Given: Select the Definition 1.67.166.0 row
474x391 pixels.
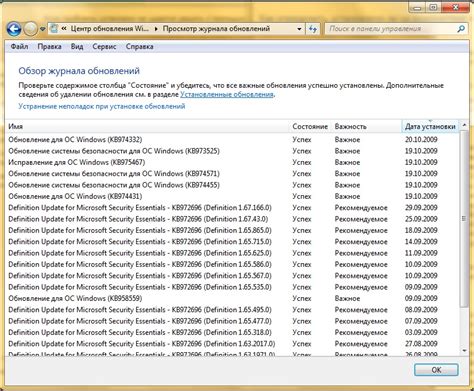Looking at the screenshot, I should pyautogui.click(x=232, y=208).
